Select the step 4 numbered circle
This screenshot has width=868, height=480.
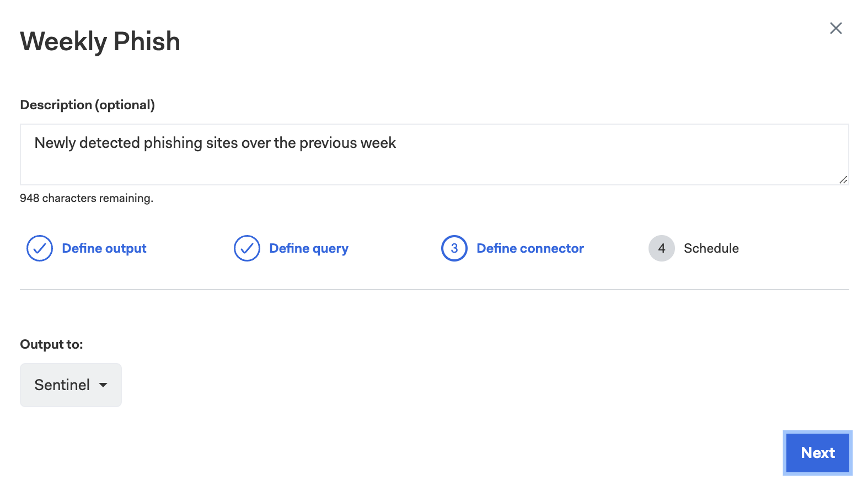[x=662, y=248]
